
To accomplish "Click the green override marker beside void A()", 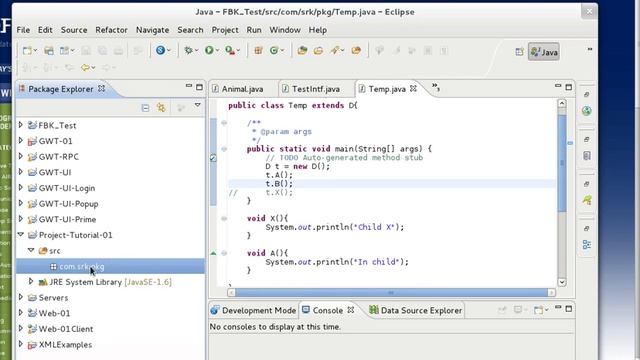I will (213, 253).
